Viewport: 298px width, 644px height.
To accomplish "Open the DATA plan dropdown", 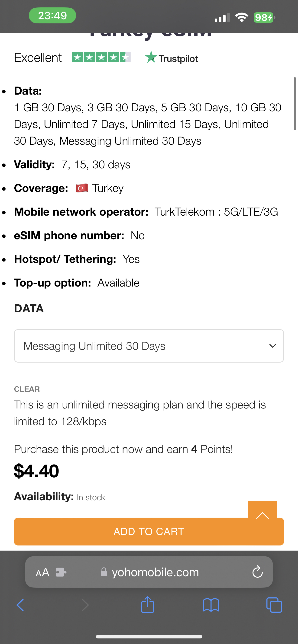I will click(x=149, y=346).
